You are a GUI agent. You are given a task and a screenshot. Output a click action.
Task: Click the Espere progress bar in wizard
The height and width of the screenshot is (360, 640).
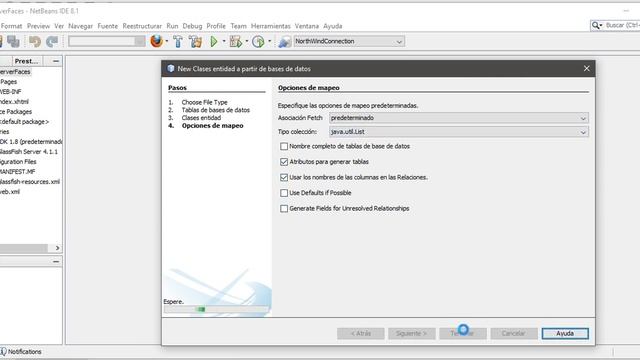pos(216,309)
